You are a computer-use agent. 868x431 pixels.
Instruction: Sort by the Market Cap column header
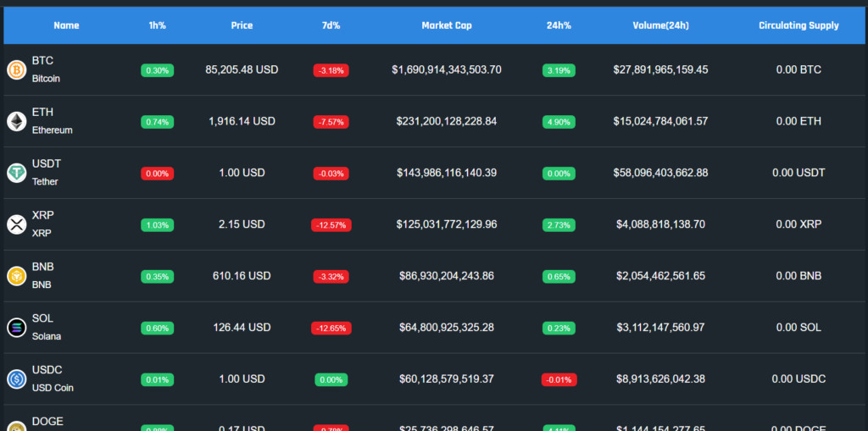pos(447,25)
